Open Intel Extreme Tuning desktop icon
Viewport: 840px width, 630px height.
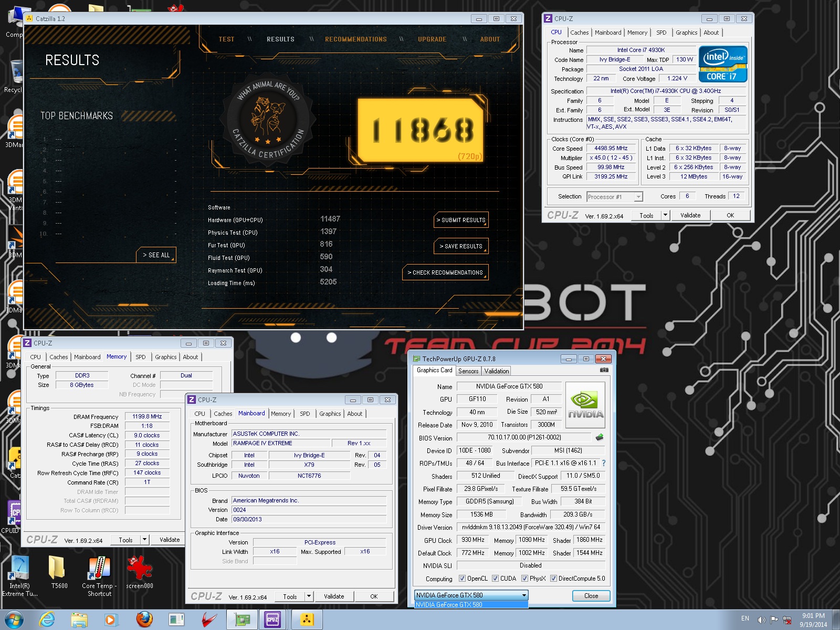[x=19, y=576]
